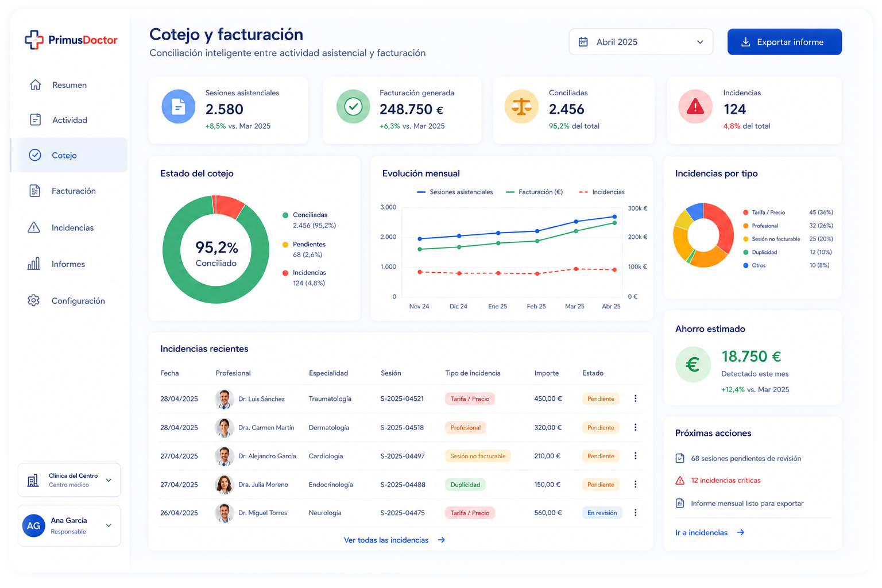Click the Facturación generada checkmark icon
Viewport: 882px width, 588px height.
(x=353, y=107)
